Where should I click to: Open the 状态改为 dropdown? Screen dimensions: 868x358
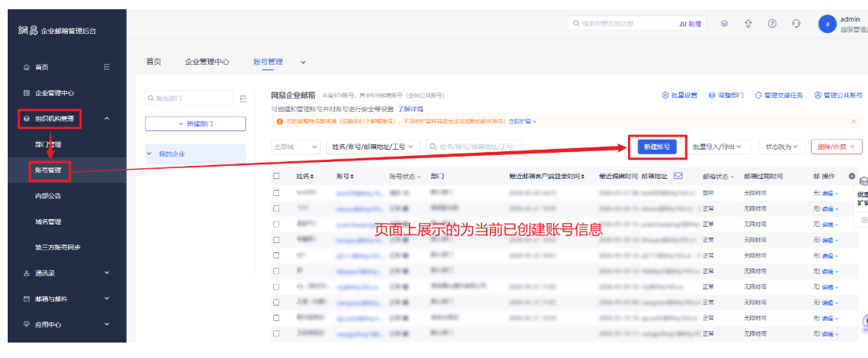782,147
